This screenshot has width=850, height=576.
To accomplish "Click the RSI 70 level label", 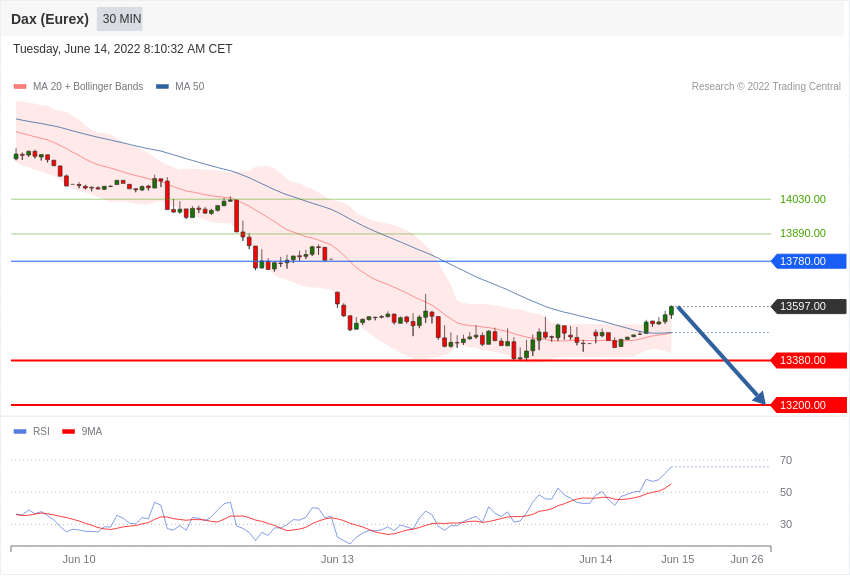I will [x=786, y=460].
